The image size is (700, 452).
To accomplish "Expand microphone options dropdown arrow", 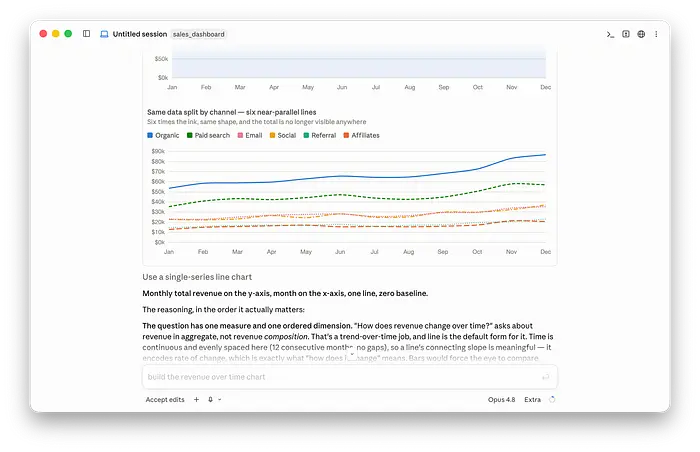I will tap(220, 400).
